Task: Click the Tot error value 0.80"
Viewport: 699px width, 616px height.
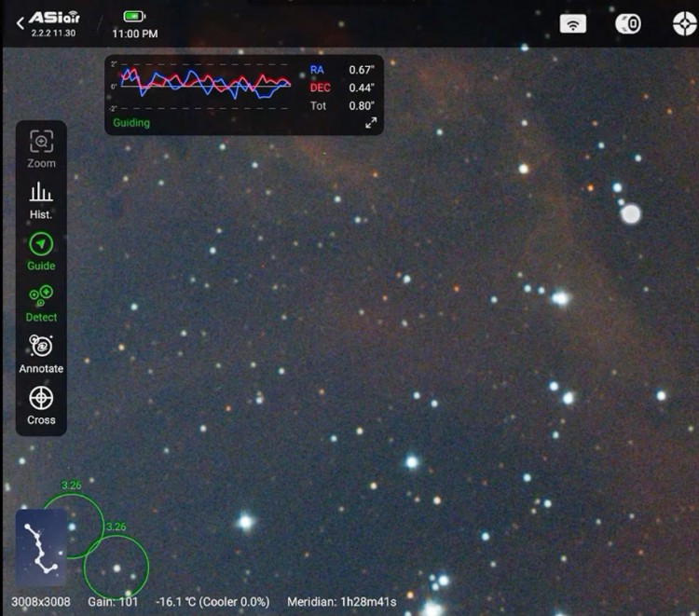Action: pos(362,106)
